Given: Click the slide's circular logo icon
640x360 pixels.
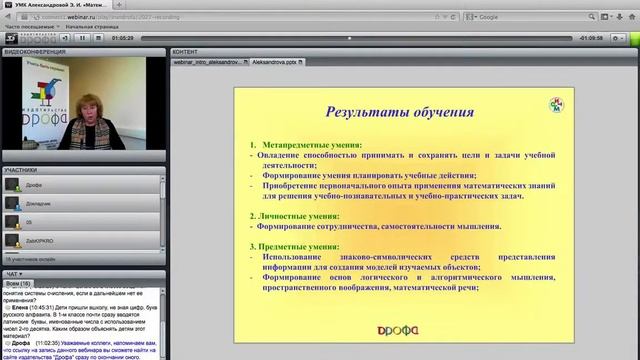Looking at the screenshot, I should coord(556,105).
